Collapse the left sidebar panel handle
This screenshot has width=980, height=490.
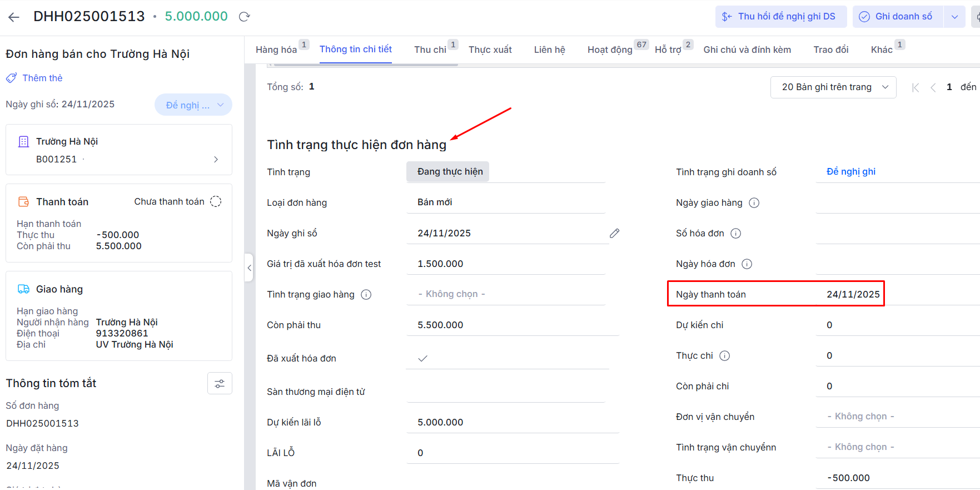click(249, 268)
